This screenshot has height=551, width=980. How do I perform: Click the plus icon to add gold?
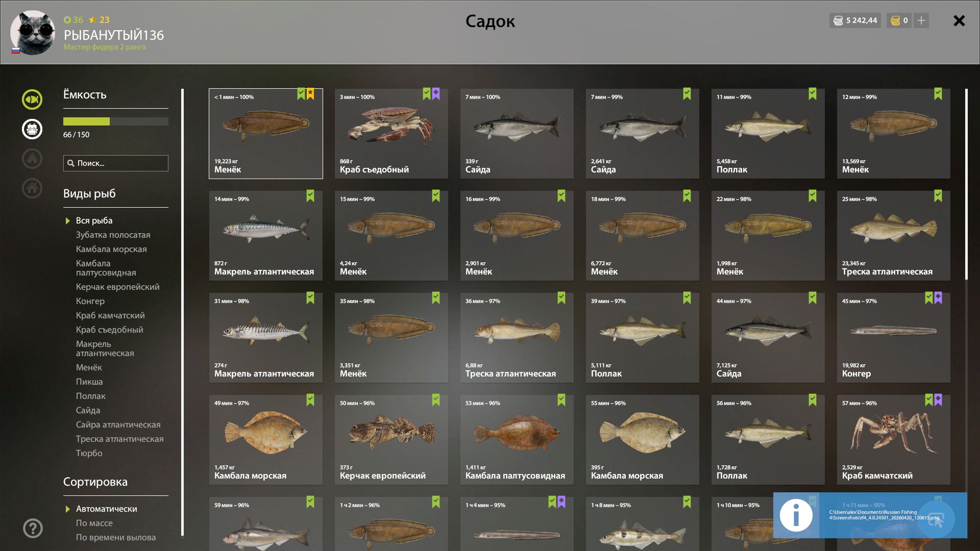tap(921, 20)
